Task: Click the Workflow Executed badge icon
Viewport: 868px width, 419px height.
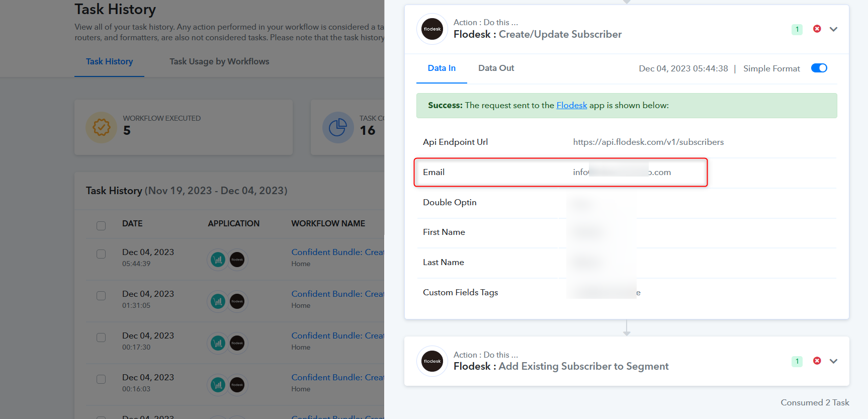Action: 101,127
